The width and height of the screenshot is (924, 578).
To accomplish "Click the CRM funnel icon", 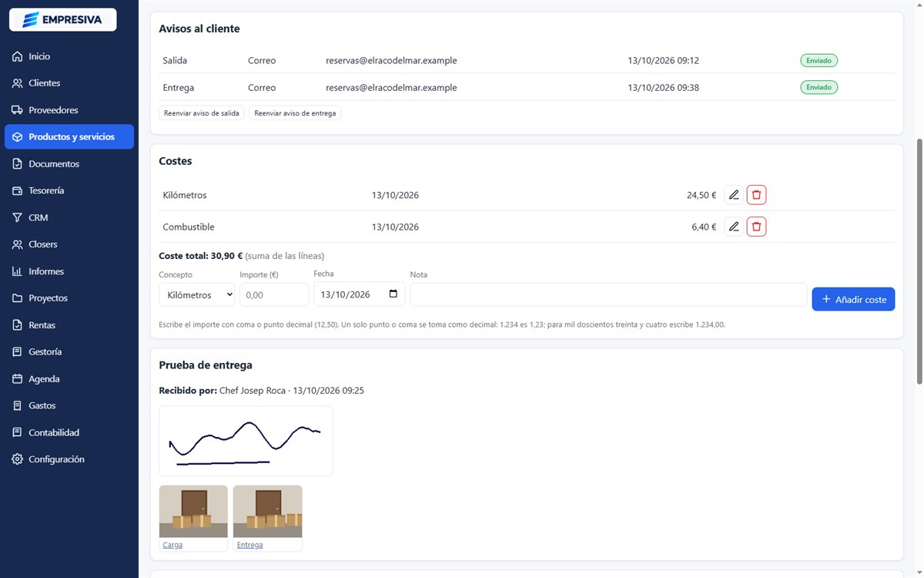I will pos(17,217).
